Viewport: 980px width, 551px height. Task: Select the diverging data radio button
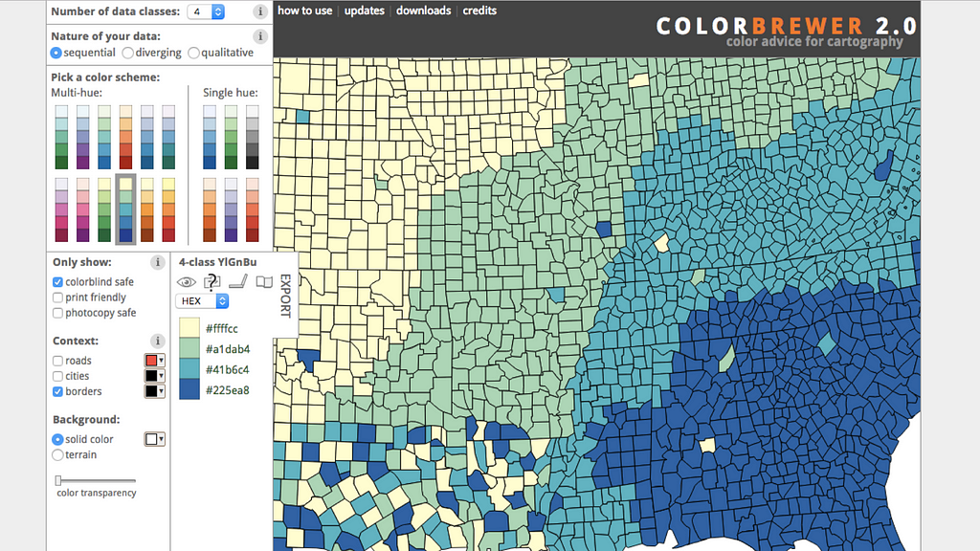(x=128, y=53)
